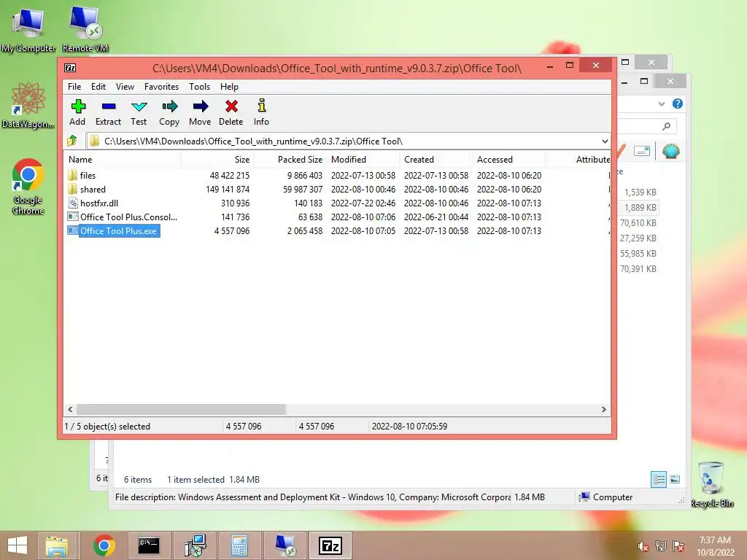Image resolution: width=747 pixels, height=560 pixels.
Task: Open the File menu
Action: coord(74,87)
